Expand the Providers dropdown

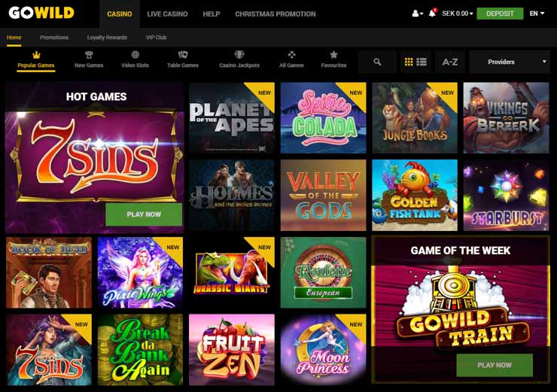[x=510, y=62]
